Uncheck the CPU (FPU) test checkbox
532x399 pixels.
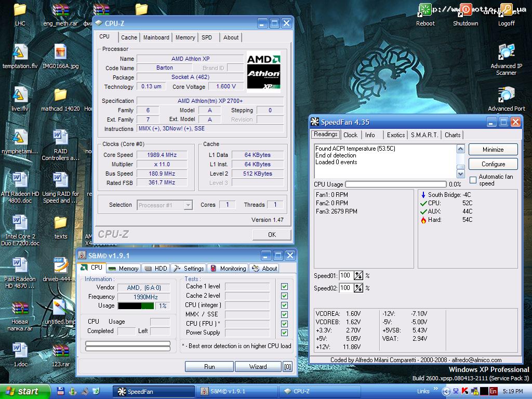coord(284,324)
